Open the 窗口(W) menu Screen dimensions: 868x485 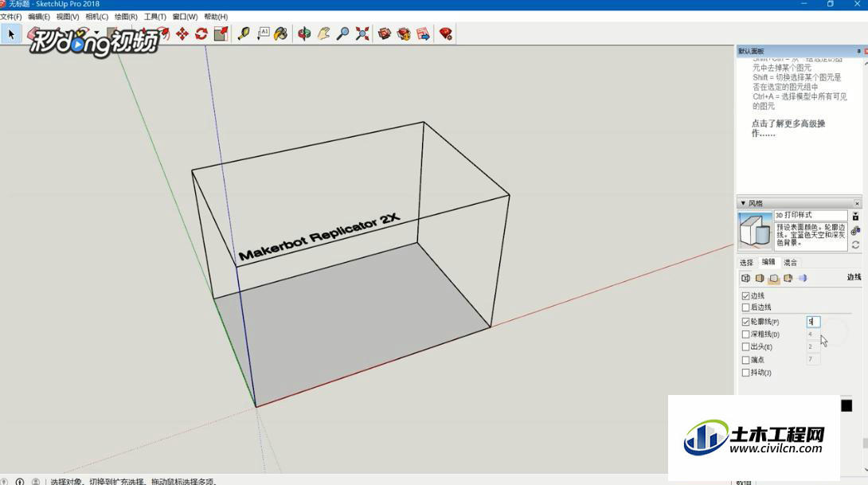pos(185,17)
